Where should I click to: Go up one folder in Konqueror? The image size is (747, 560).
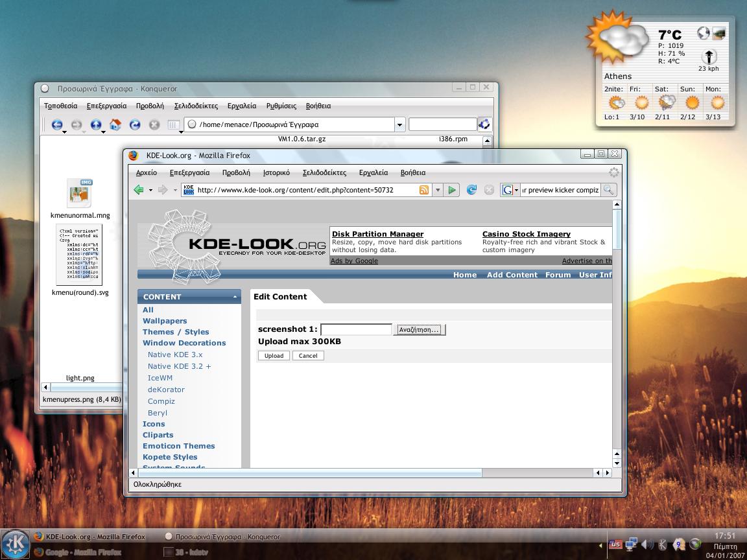96,124
